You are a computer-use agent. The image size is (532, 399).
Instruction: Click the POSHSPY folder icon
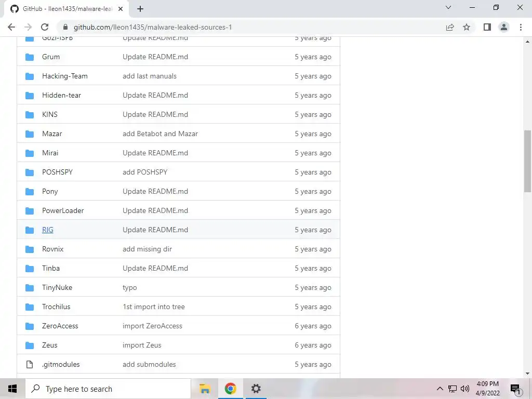[30, 172]
